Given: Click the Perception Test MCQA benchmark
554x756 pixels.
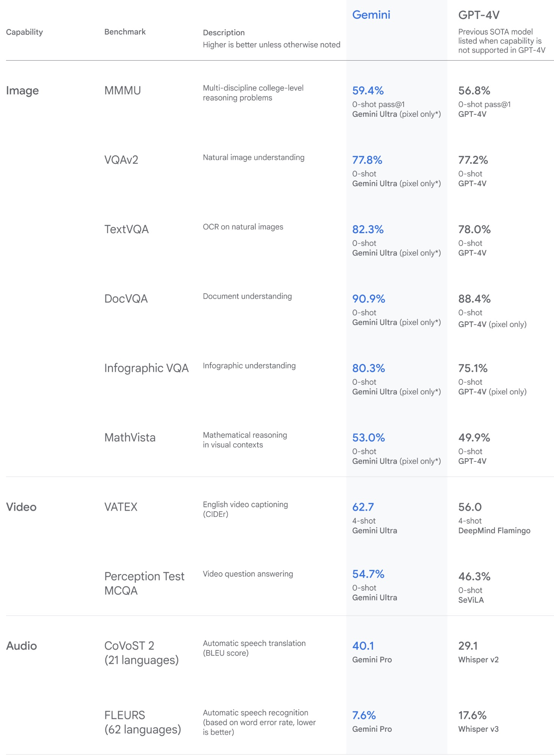Looking at the screenshot, I should (144, 583).
